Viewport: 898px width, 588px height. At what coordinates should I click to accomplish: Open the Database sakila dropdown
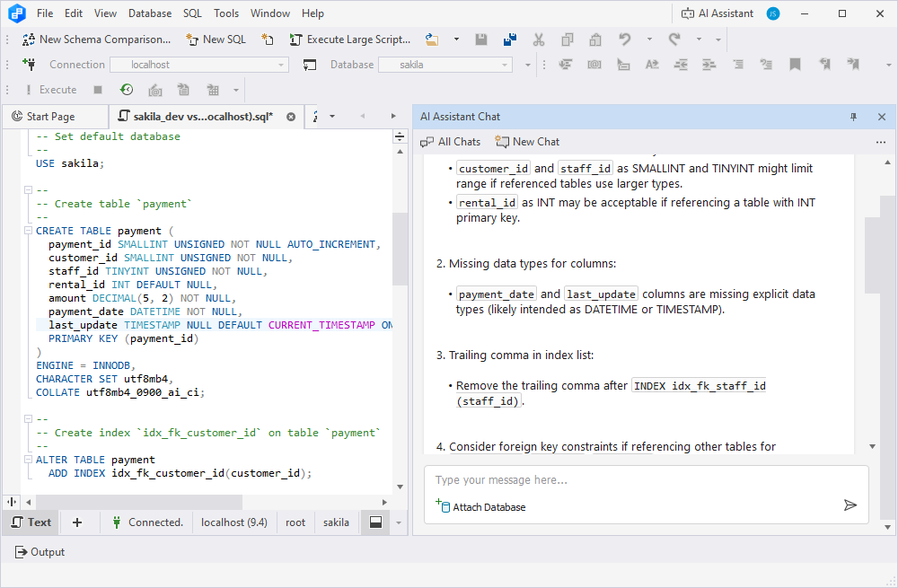click(445, 65)
